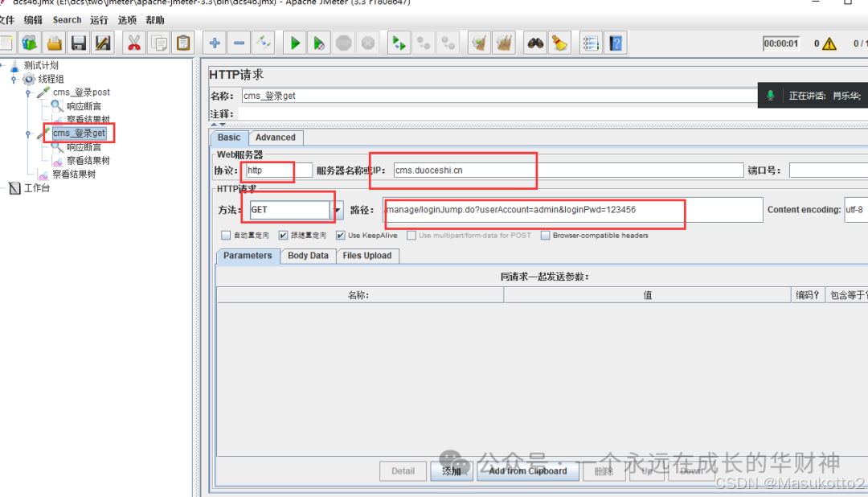Select the Body Data tab
Viewport: 868px width, 497px height.
click(308, 256)
